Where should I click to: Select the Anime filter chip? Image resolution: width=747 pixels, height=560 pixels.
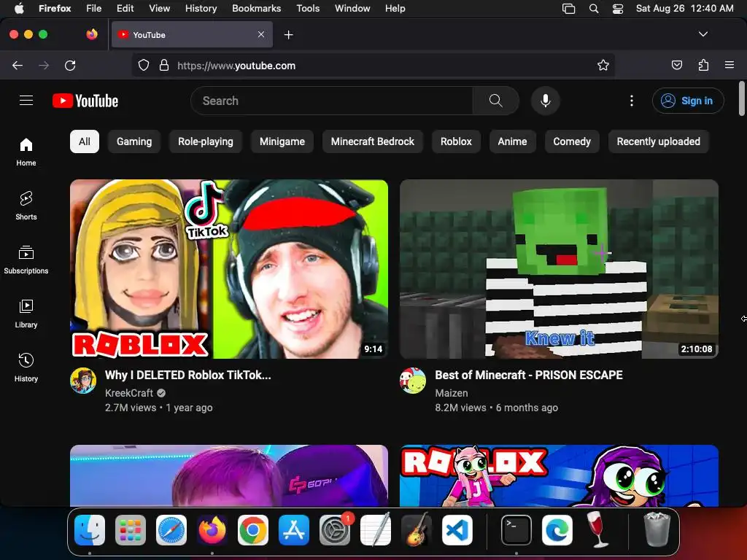point(512,141)
